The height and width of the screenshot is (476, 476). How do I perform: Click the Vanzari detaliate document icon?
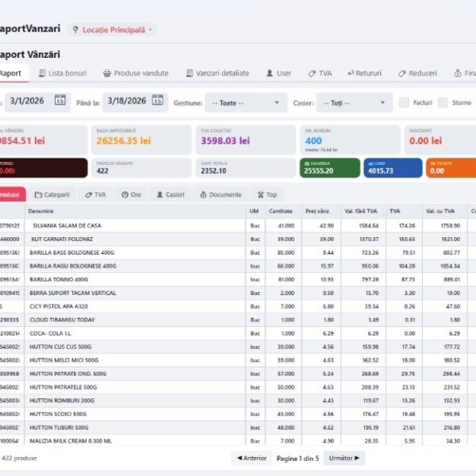[190, 73]
